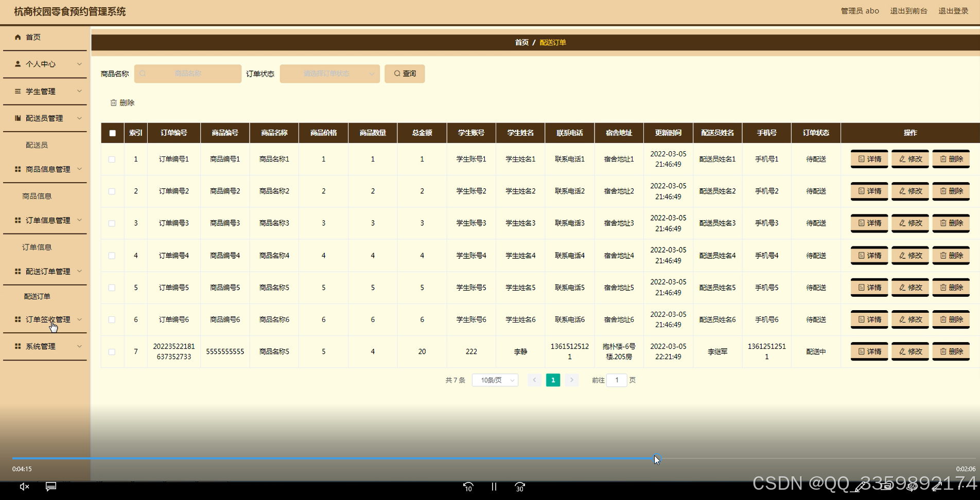
Task: Click 管理员 abo in the header
Action: tap(860, 11)
